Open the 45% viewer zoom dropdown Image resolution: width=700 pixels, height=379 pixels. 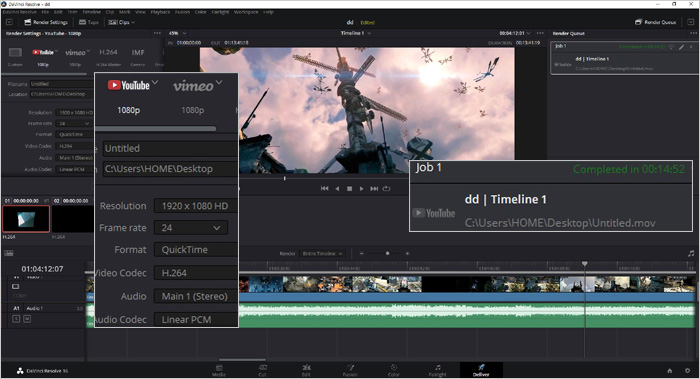177,33
